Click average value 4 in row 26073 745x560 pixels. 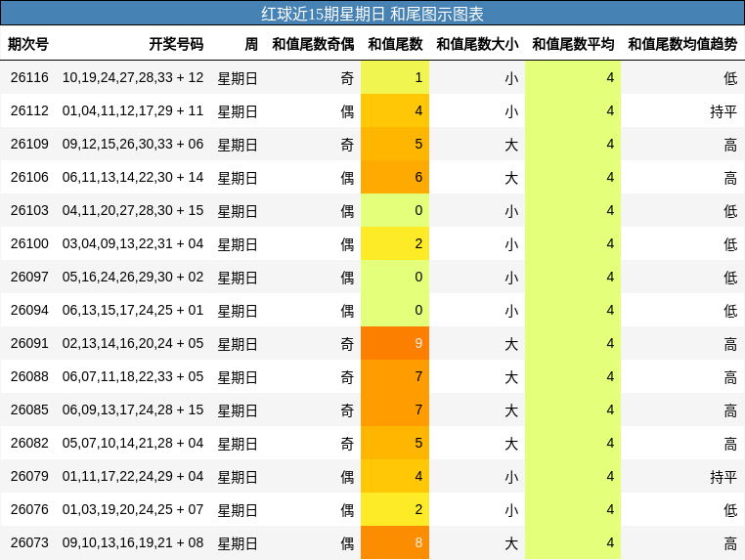(x=573, y=542)
